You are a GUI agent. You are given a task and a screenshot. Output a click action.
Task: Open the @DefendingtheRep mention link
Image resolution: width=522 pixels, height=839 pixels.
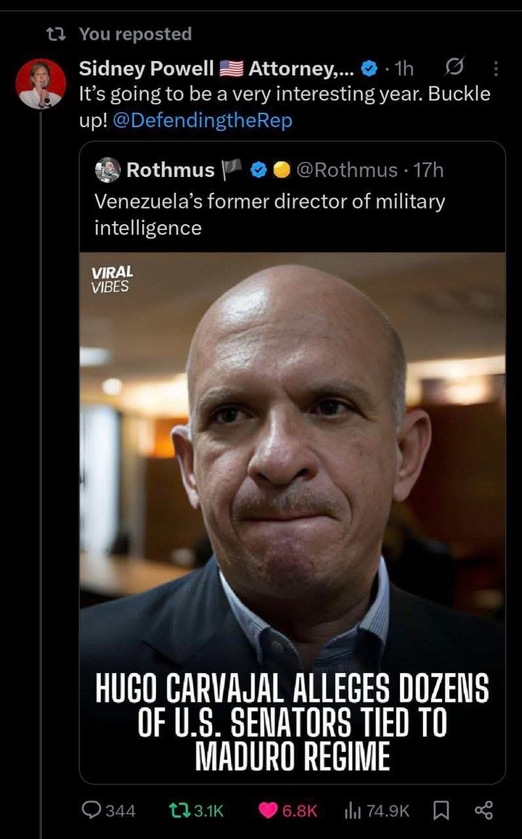click(203, 120)
